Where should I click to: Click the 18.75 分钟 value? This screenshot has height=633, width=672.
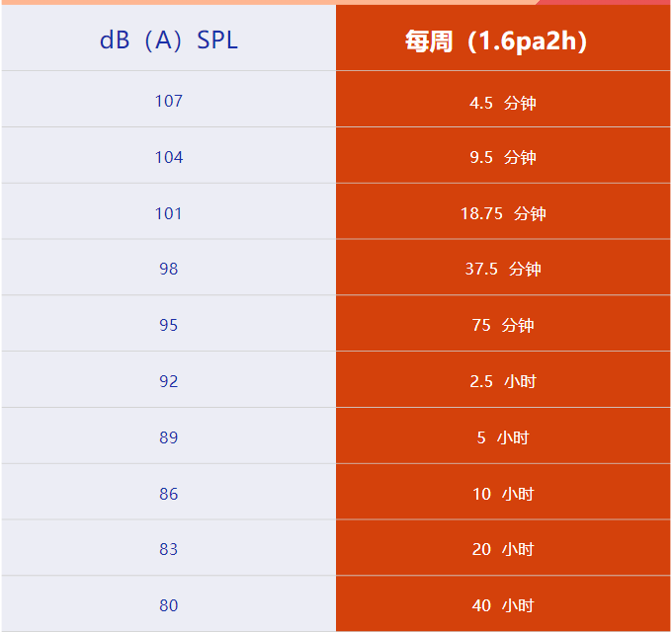[x=503, y=213]
